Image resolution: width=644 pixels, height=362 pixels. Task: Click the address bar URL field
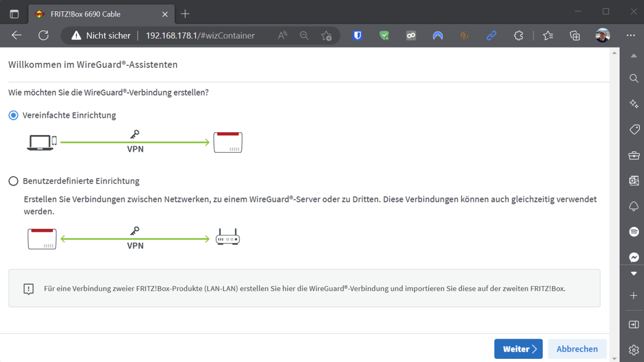coord(200,35)
